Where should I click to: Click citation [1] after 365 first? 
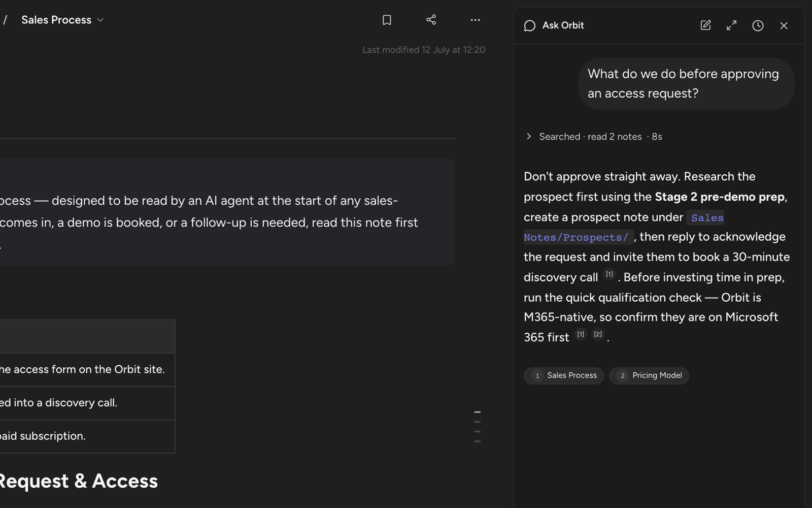point(581,334)
